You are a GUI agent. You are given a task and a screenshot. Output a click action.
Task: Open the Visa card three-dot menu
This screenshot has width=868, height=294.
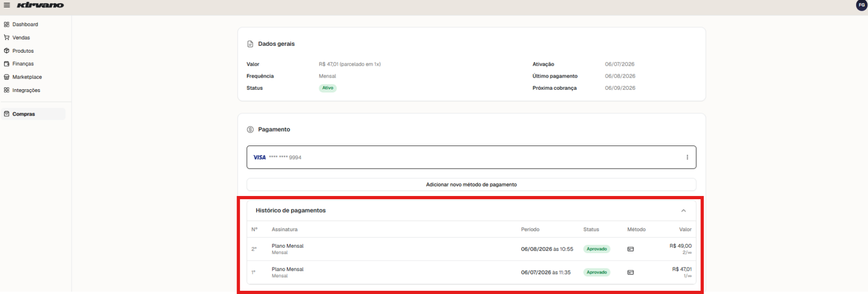click(x=687, y=157)
